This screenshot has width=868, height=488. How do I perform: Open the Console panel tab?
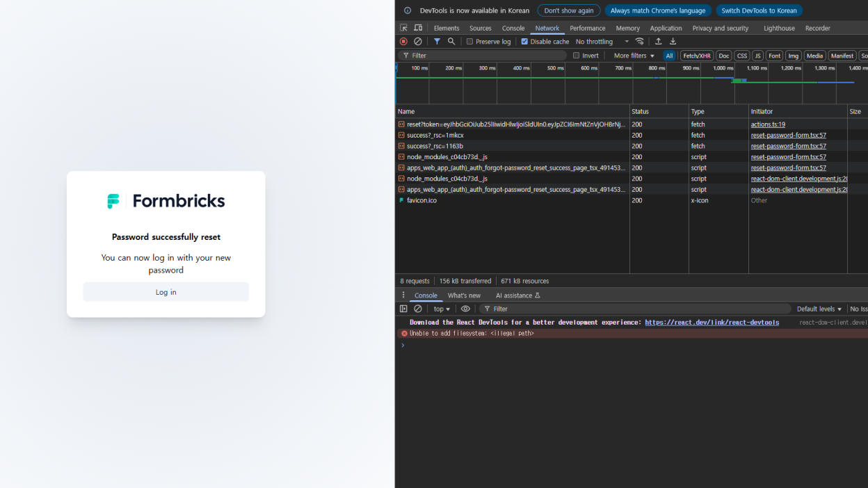513,28
